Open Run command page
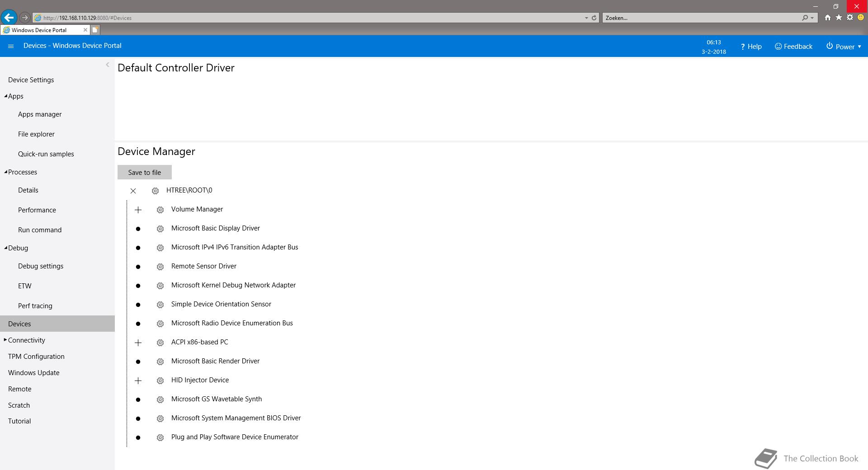This screenshot has height=470, width=868. coord(40,230)
